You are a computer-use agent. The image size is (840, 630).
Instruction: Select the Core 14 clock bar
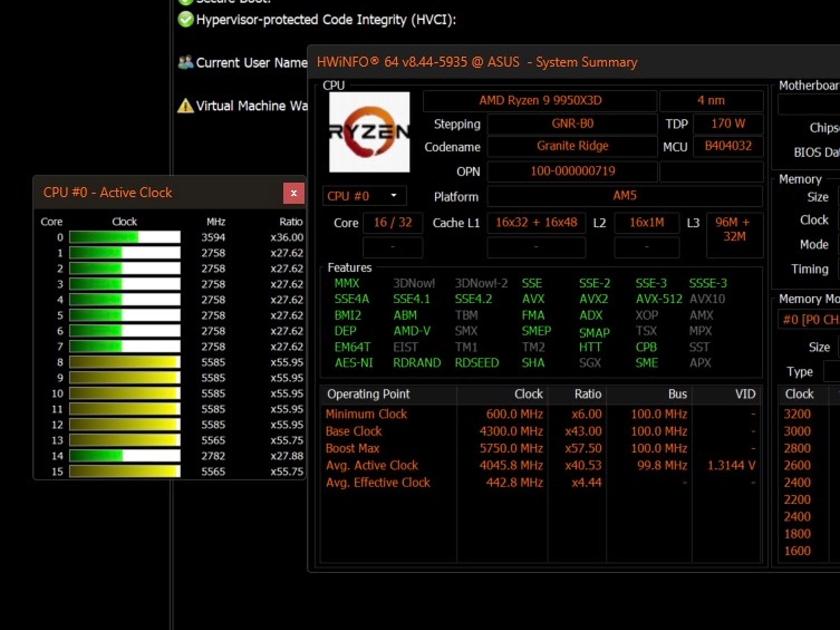125,456
